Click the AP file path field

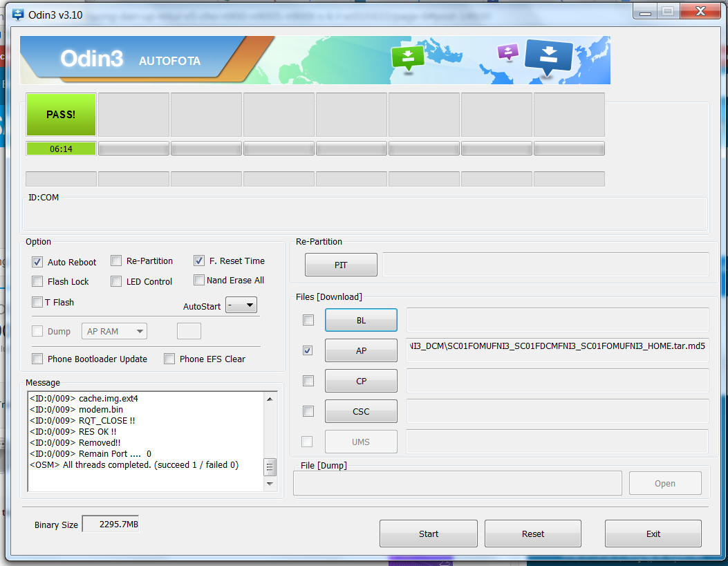point(558,350)
